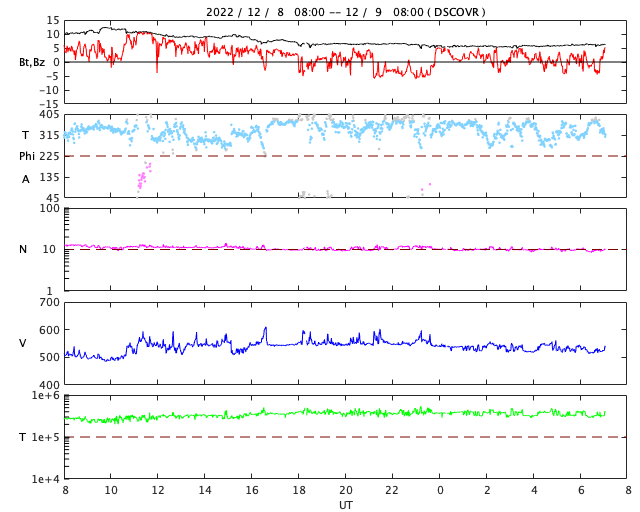The height and width of the screenshot is (512, 640).
Task: Click the 1e+4 tick label
Action: coord(45,479)
